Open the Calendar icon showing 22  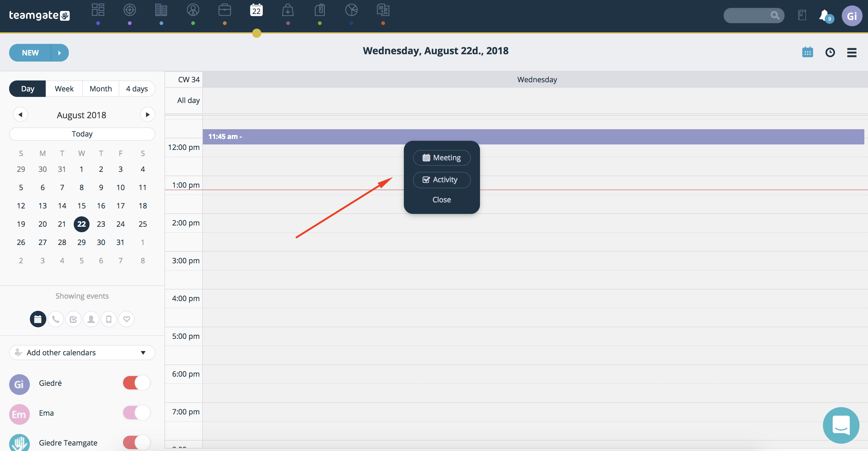(256, 10)
